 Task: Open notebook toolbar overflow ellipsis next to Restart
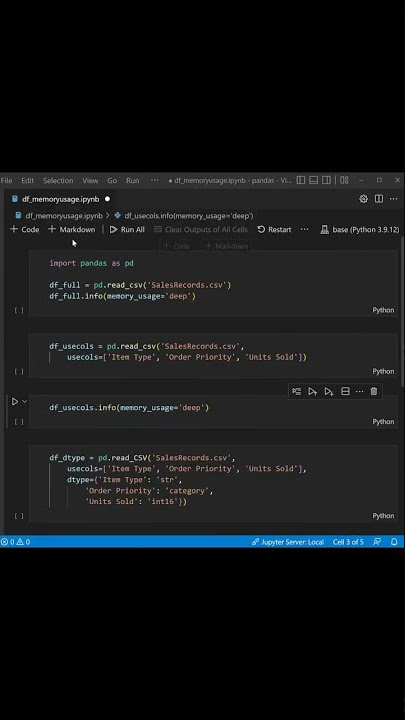(x=304, y=229)
